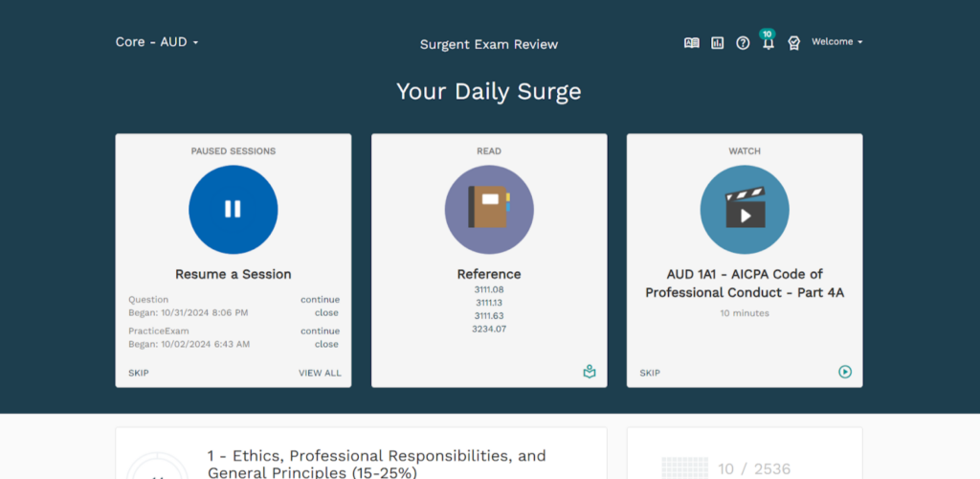Click the Ethics, Professional Responsibilities section heading
This screenshot has width=980, height=479.
click(376, 464)
